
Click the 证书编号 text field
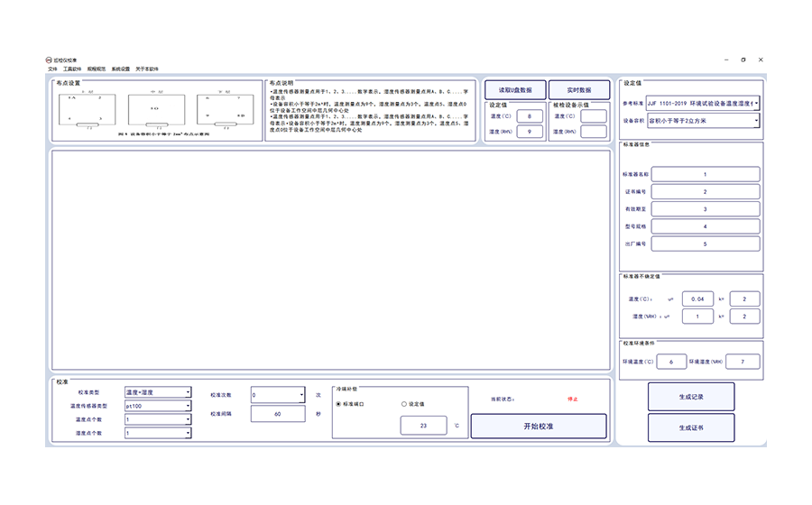click(x=705, y=192)
